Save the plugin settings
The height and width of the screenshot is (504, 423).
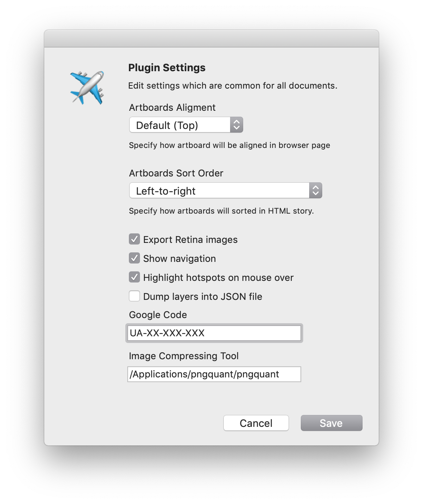331,423
